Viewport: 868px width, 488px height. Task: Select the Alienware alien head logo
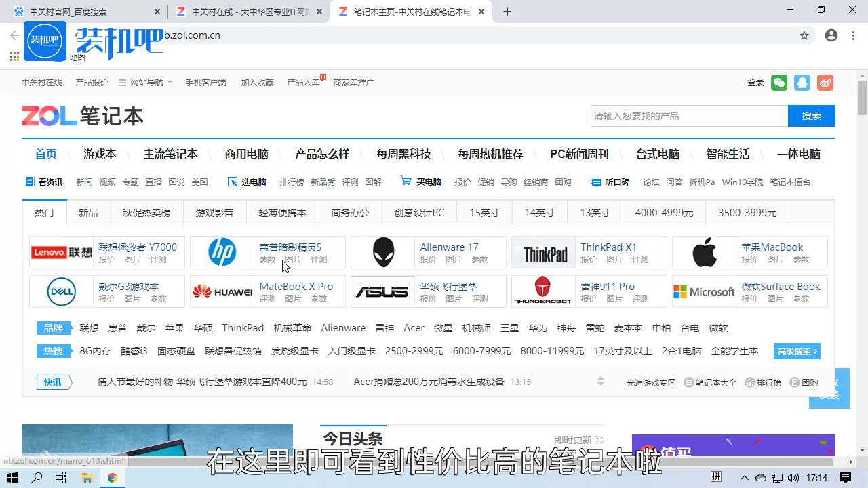click(x=382, y=251)
